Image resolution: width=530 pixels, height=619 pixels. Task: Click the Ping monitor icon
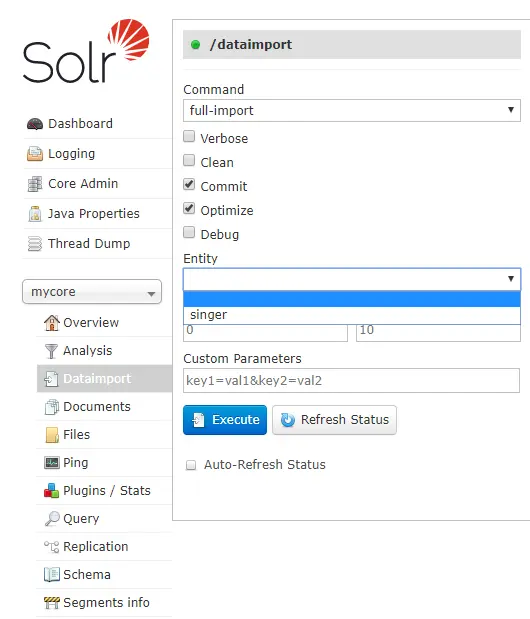(52, 463)
